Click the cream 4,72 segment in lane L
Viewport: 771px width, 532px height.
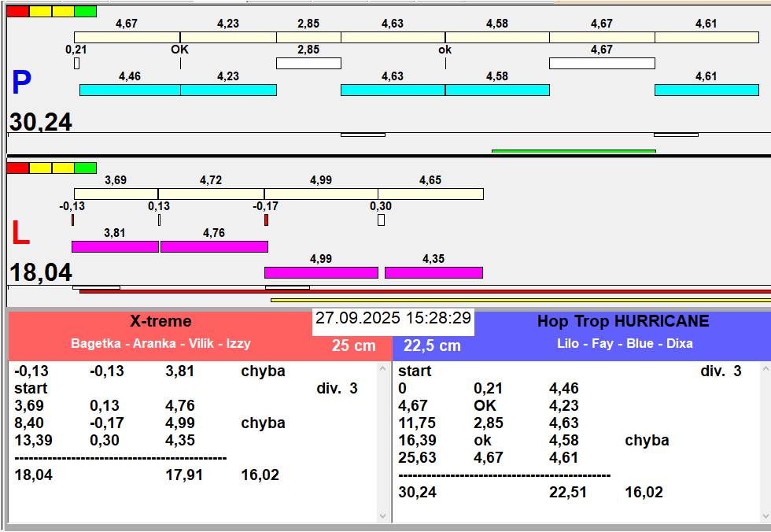(x=212, y=194)
